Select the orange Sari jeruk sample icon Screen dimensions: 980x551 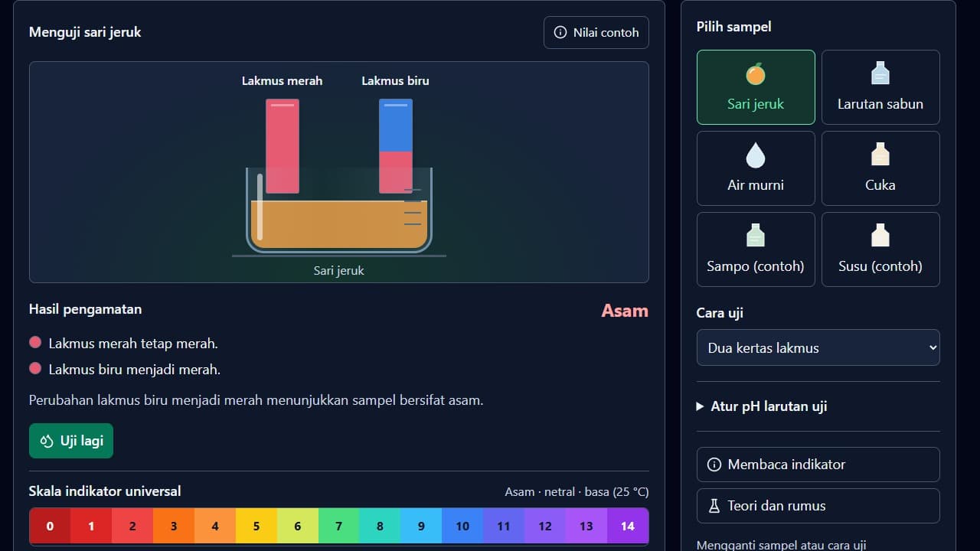[x=756, y=73]
